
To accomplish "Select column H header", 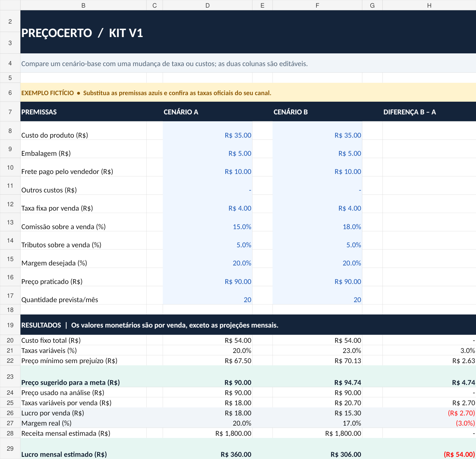I will click(x=429, y=5).
